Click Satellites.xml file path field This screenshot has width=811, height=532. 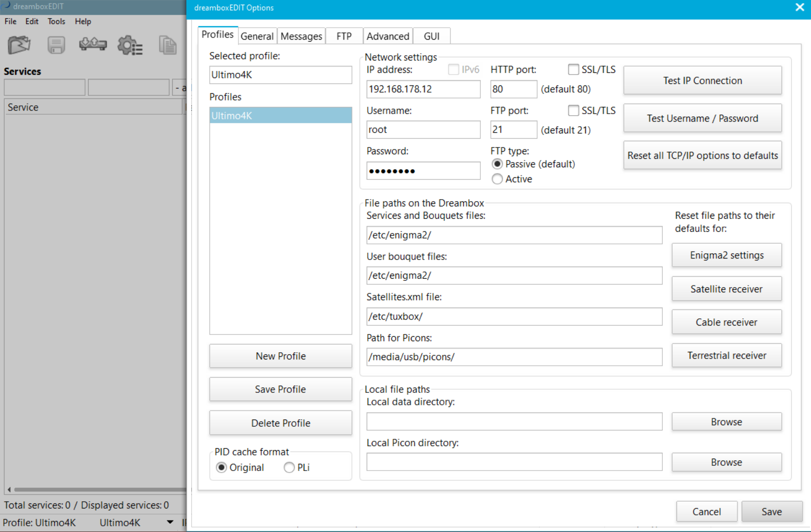point(514,316)
